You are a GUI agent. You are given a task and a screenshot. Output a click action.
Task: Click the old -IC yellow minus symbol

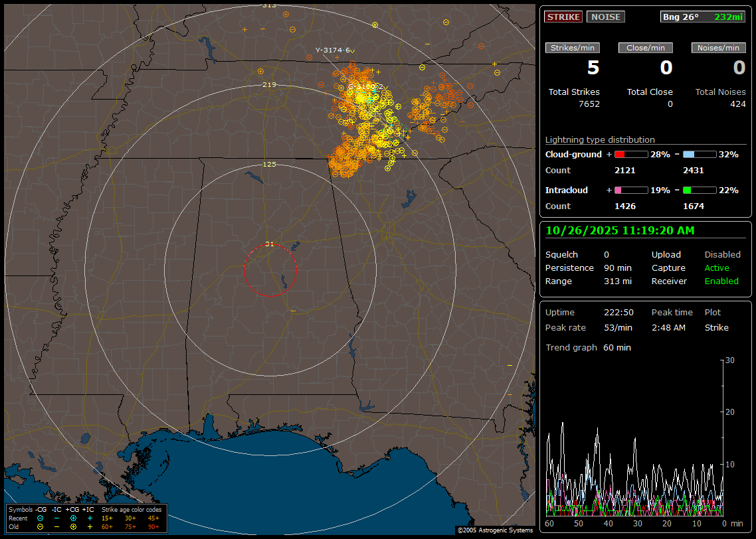tap(56, 526)
